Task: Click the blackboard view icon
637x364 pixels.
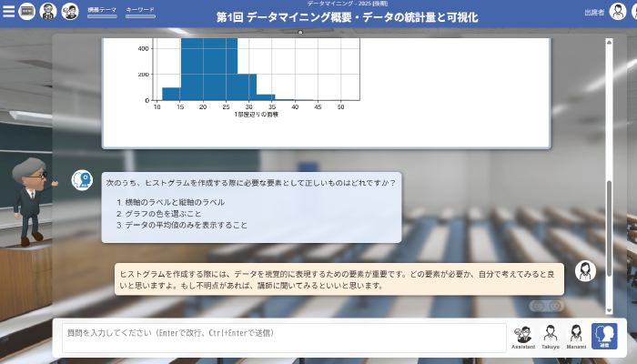Action: pos(27,12)
